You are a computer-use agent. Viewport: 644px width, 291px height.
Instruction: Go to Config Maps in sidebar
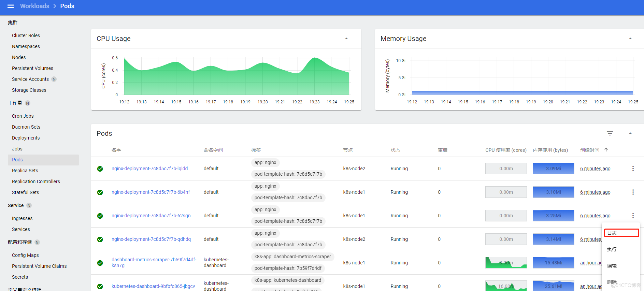pos(25,255)
